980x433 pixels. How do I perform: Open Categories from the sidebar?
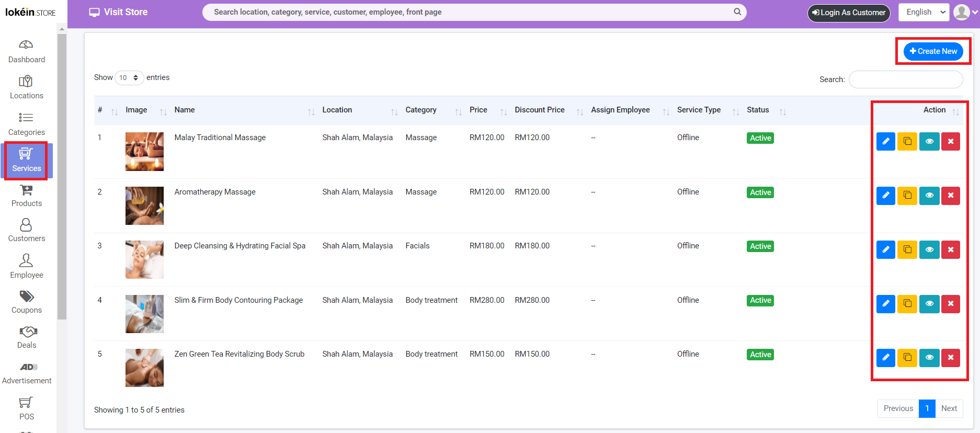pyautogui.click(x=26, y=124)
